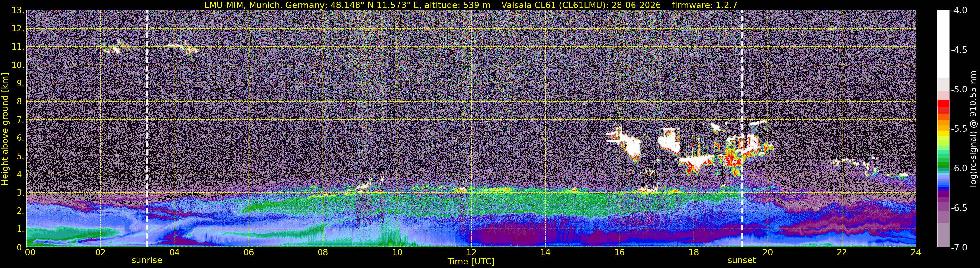Viewport: 980px width, 268px height.
Task: Click the colorbar tick label '-5.0'
Action: (959, 90)
